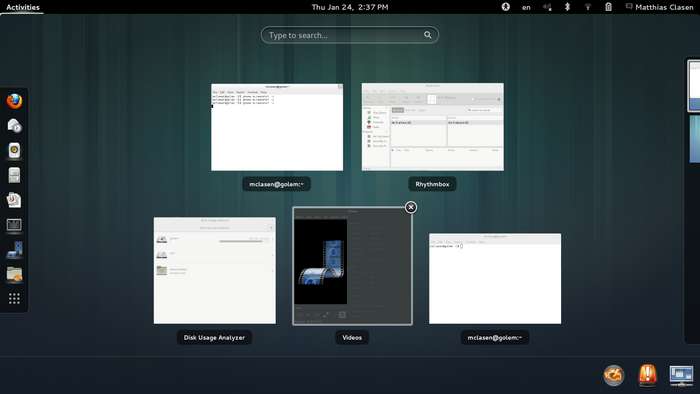Show all applications grid
The width and height of the screenshot is (700, 394).
point(14,299)
